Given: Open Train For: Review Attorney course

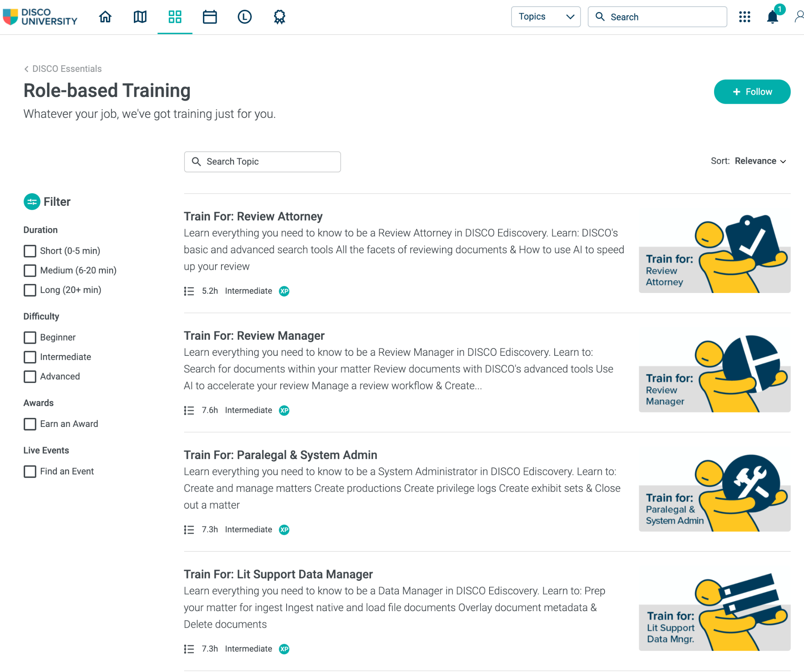Looking at the screenshot, I should tap(253, 216).
